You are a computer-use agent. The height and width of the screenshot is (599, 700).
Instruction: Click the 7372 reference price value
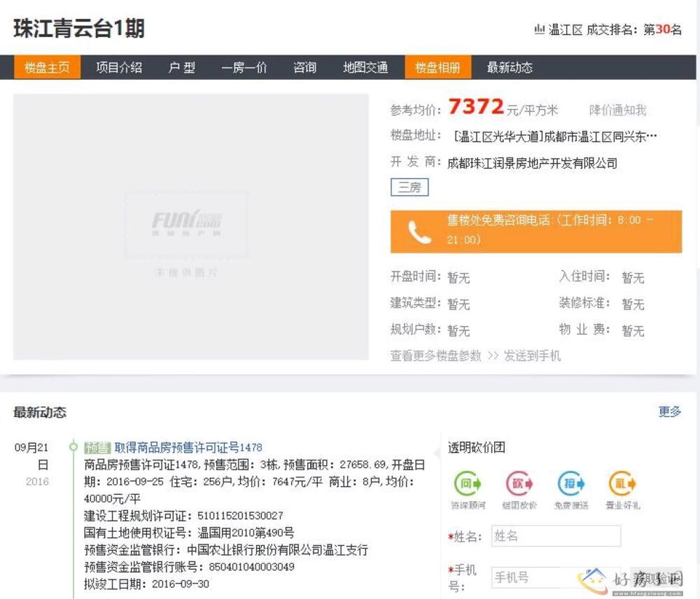point(476,106)
